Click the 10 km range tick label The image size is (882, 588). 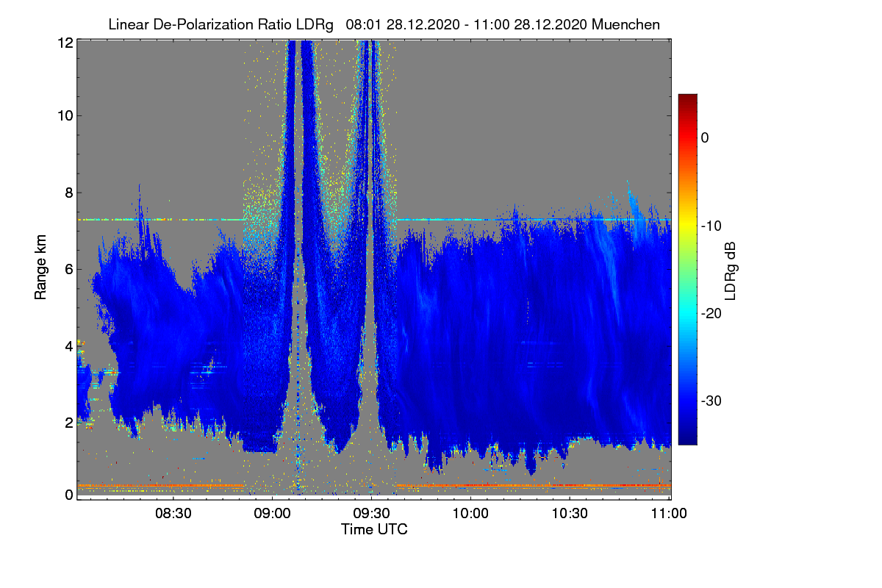coord(64,115)
